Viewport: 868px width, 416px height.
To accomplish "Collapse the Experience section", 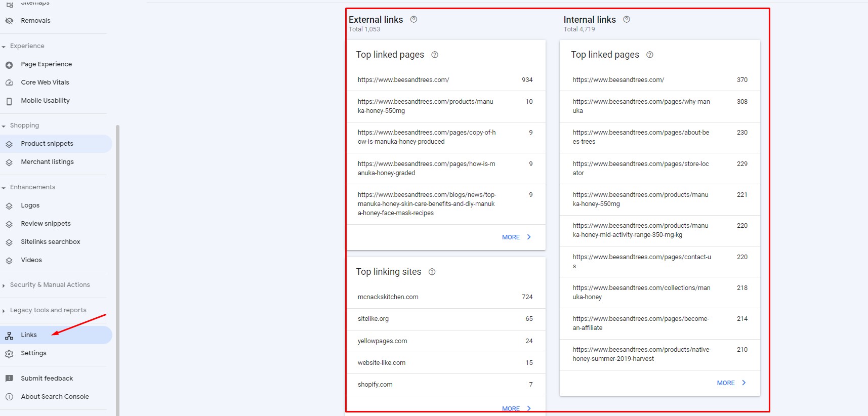I will click(x=4, y=47).
